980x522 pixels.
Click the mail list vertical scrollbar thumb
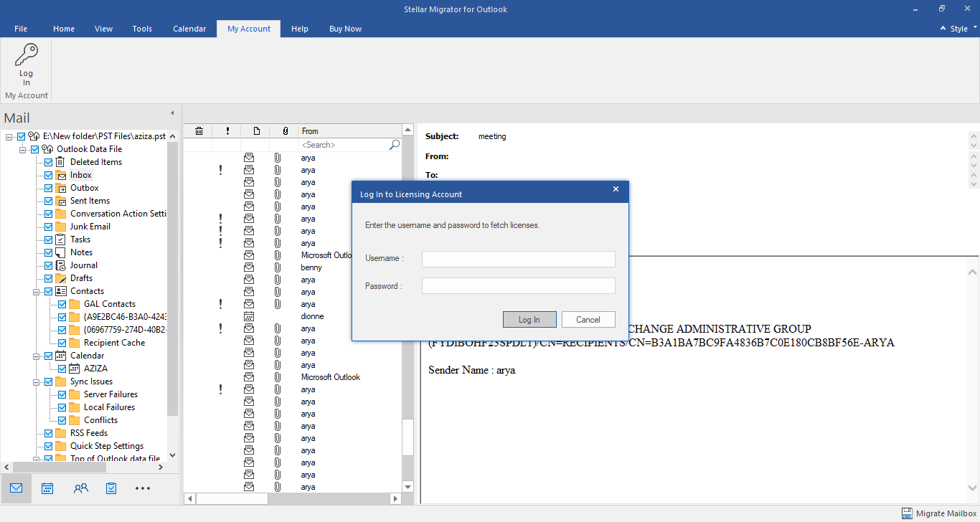pyautogui.click(x=408, y=437)
